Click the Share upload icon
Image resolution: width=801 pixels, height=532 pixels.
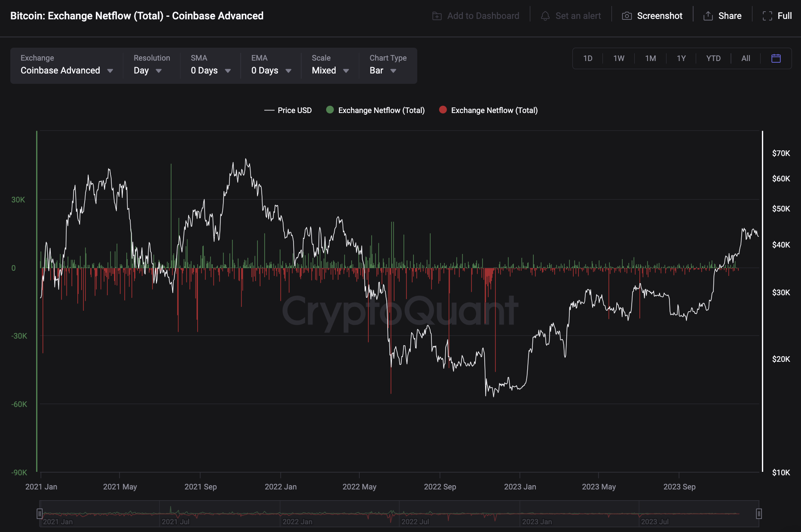tap(708, 16)
